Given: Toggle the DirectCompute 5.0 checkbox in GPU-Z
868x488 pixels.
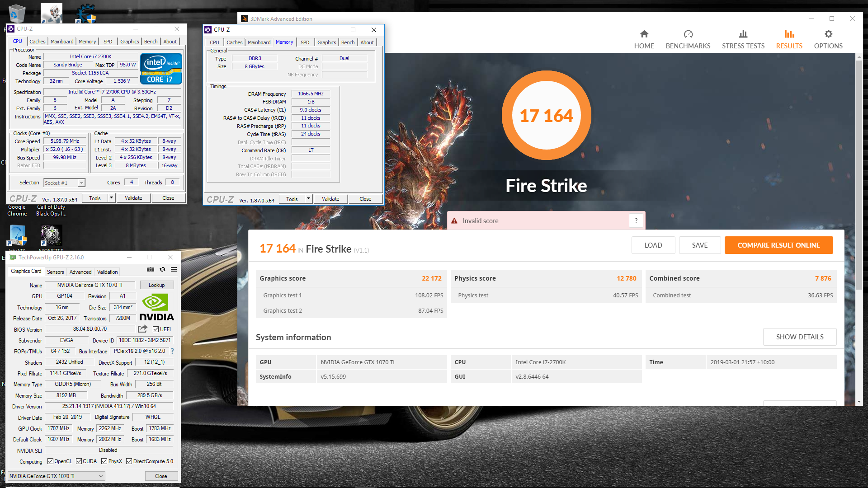Looking at the screenshot, I should click(x=129, y=461).
